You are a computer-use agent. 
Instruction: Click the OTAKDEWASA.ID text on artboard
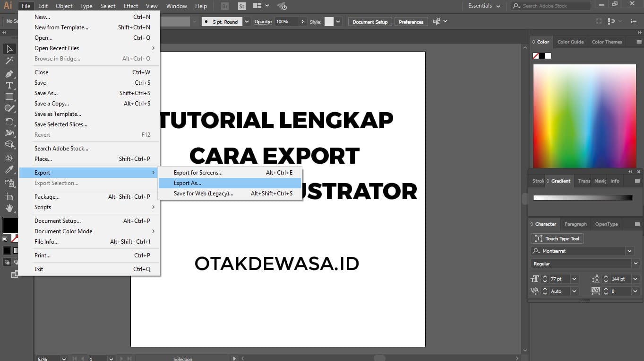click(277, 264)
